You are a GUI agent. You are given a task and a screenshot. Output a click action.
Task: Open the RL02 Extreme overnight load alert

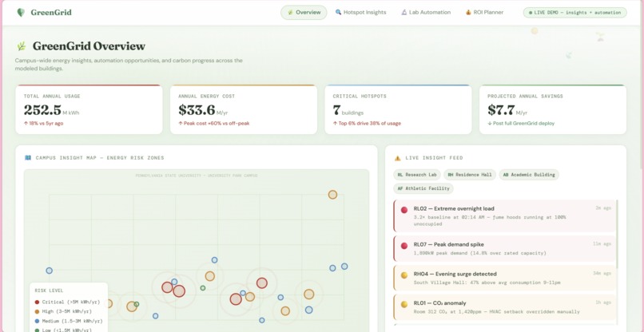[x=505, y=215]
